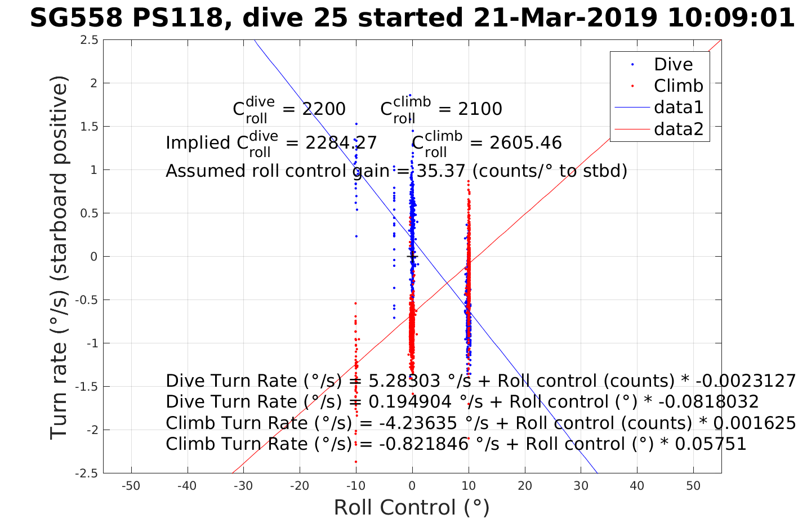Click the y-axis tick label '-2.5'

pos(87,473)
